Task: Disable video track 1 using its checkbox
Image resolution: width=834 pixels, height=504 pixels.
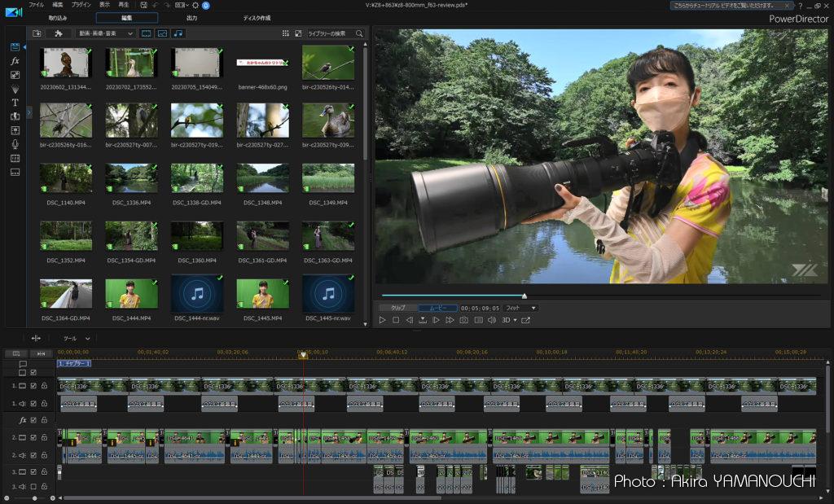Action: tap(33, 386)
